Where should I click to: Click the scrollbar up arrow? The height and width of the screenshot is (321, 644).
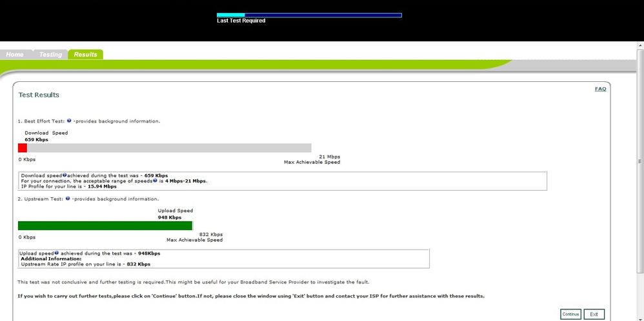(x=640, y=44)
